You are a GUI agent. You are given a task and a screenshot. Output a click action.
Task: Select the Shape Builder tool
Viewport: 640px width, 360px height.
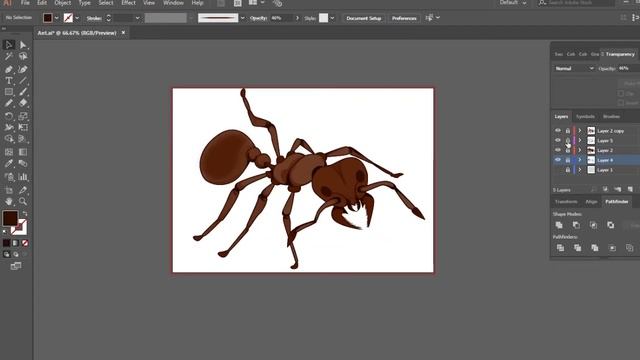click(9, 139)
